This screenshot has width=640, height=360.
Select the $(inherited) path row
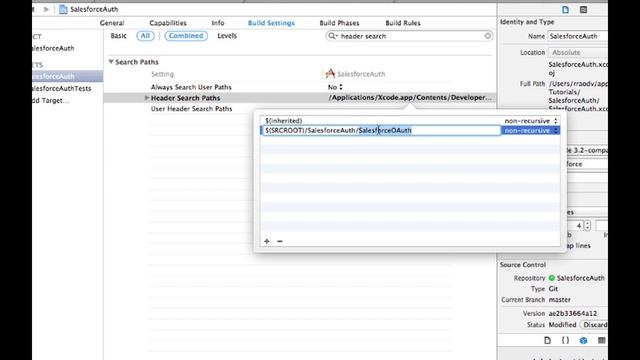coord(283,121)
